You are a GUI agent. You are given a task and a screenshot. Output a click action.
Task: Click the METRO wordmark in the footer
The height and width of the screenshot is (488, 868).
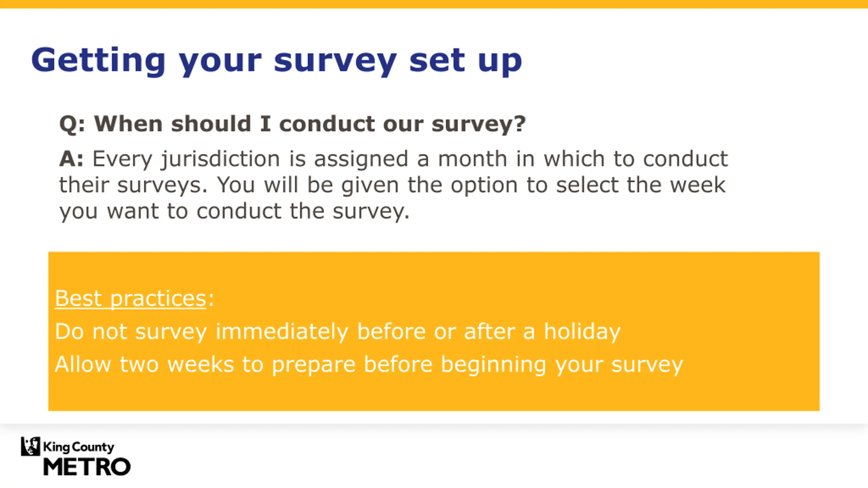coord(87,467)
